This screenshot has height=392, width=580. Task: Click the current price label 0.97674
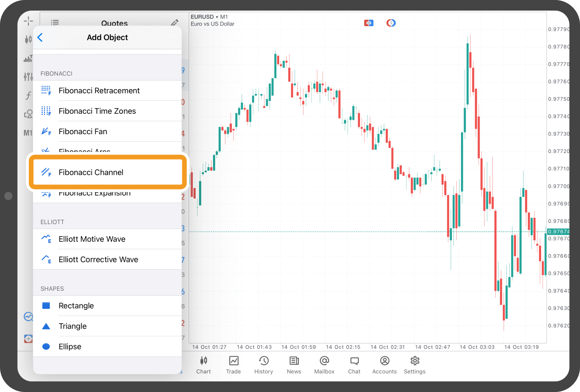(x=558, y=232)
